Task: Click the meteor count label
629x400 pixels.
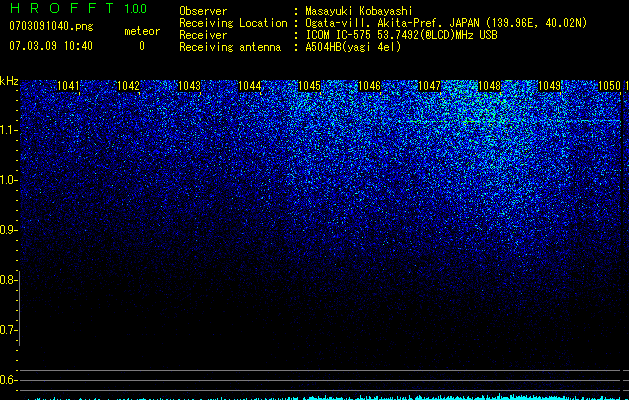Action: 142,31
